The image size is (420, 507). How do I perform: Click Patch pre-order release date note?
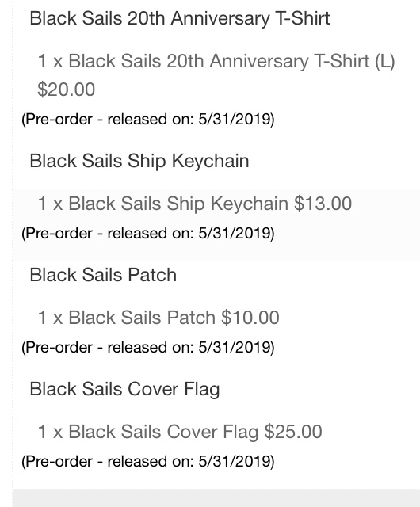tap(148, 348)
